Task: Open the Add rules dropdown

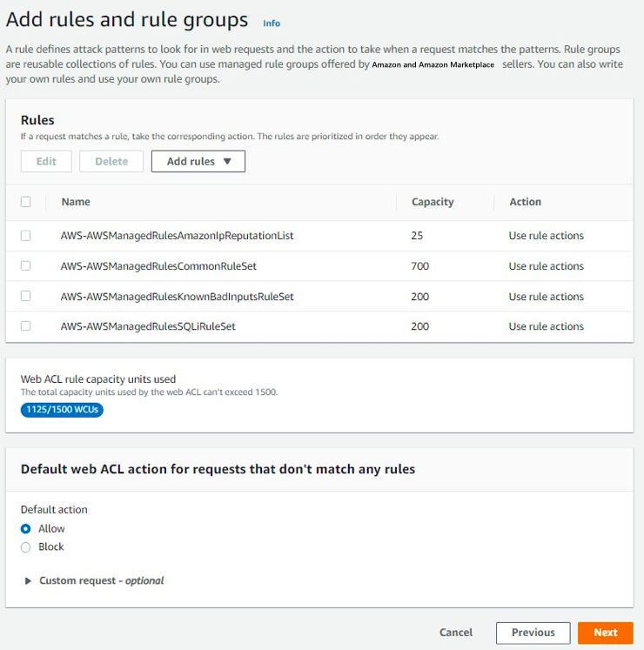Action: point(198,161)
